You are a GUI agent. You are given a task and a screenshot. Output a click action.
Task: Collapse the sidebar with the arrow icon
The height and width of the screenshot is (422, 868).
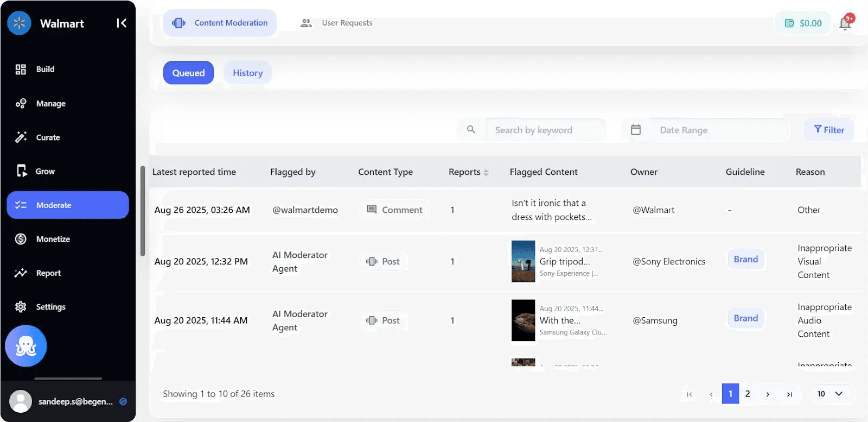click(122, 23)
